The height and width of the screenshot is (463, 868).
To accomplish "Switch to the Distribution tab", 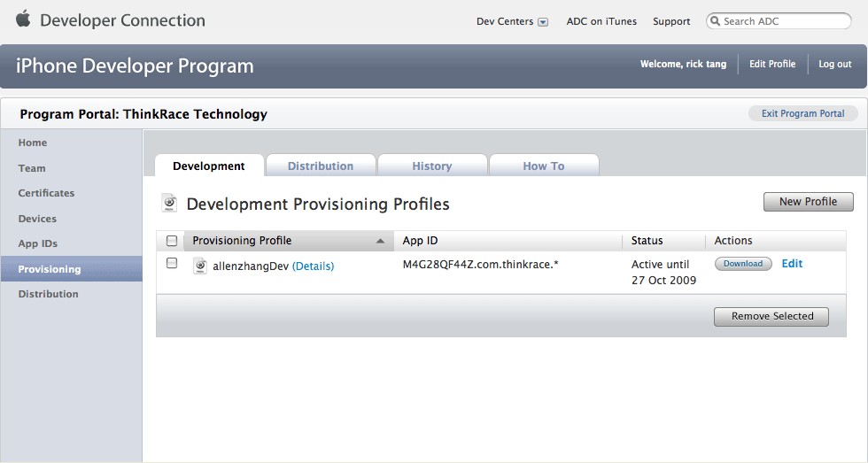I will coord(321,166).
